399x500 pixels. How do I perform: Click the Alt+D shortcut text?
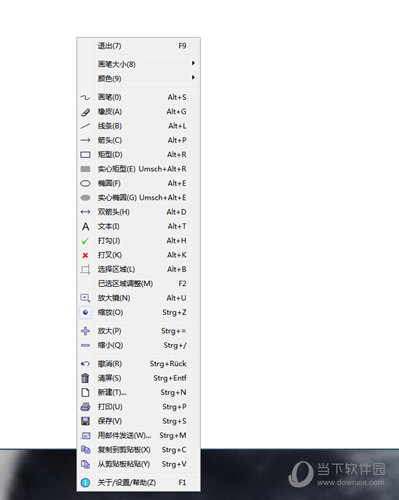(176, 212)
